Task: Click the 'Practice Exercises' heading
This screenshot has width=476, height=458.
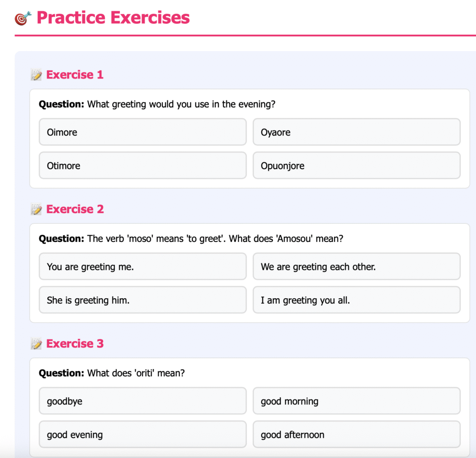Action: 113,18
